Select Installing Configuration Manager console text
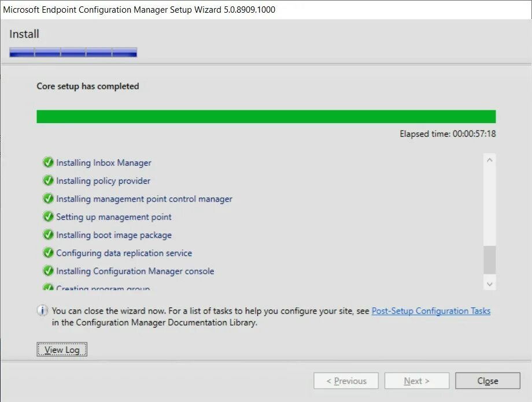 tap(135, 271)
